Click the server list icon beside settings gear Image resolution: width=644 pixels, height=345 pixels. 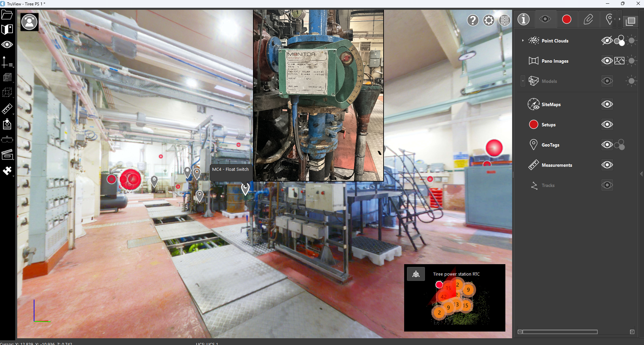point(504,20)
